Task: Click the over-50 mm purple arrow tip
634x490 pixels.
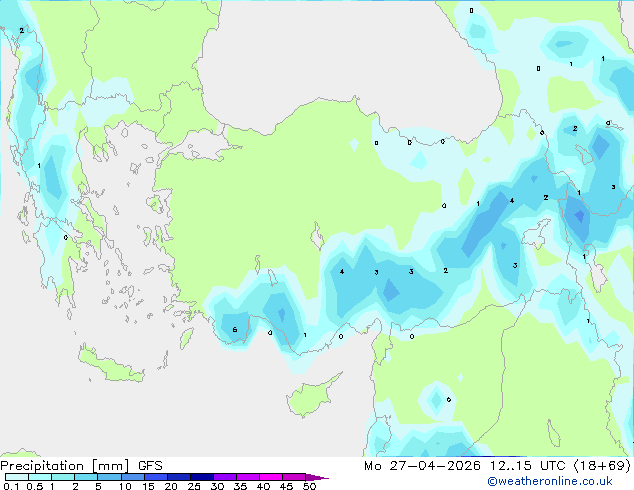Action: [317, 477]
